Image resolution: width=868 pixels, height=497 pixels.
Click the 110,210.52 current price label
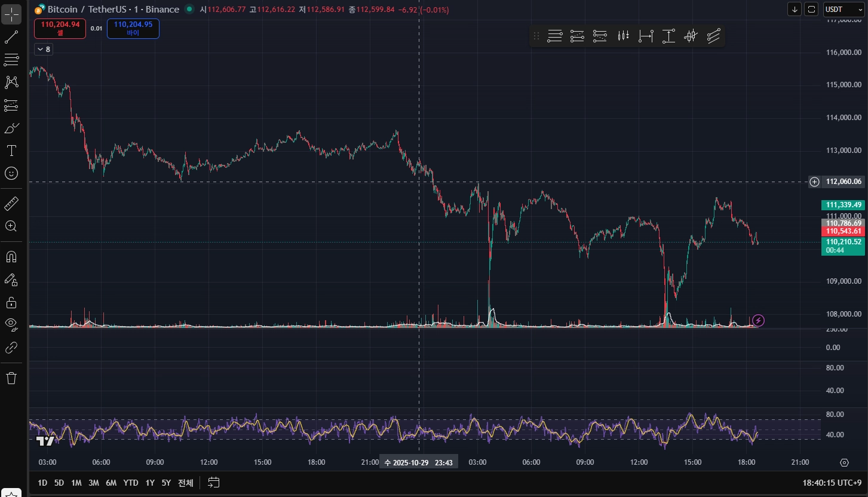point(844,246)
